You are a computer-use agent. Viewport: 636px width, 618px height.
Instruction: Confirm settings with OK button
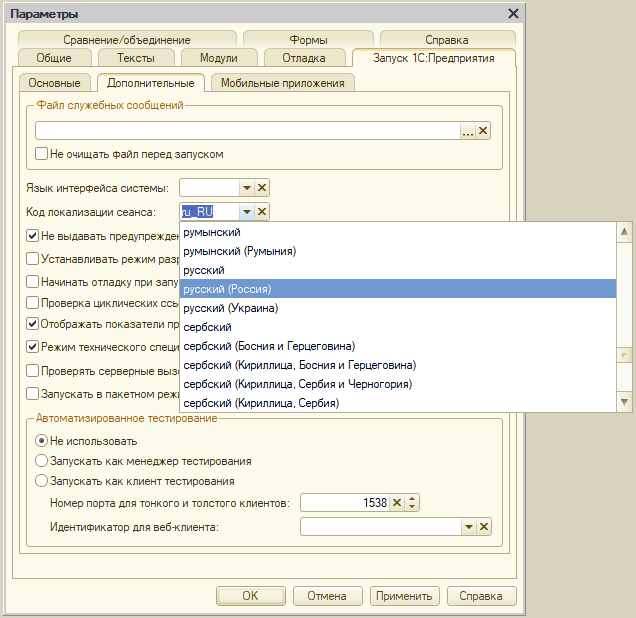click(x=250, y=596)
